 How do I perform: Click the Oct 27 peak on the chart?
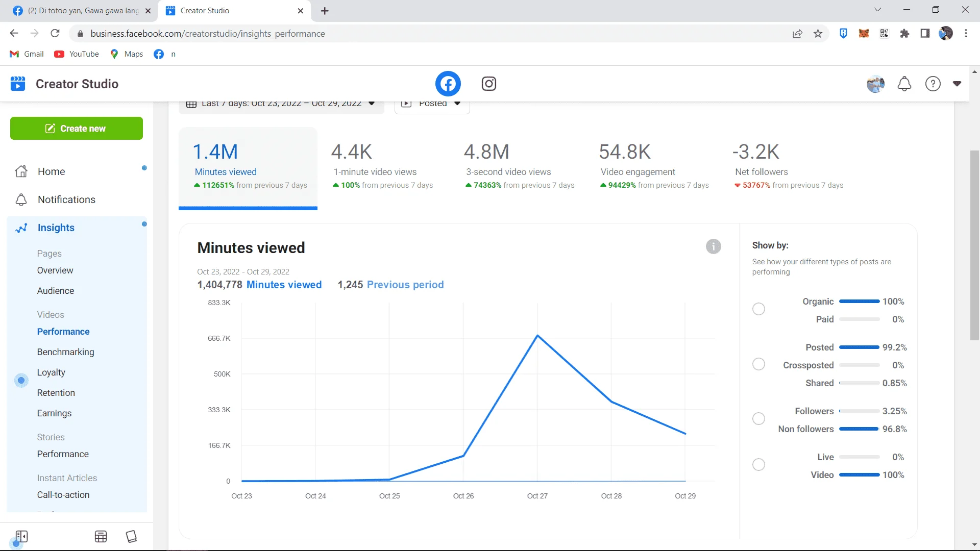point(537,336)
